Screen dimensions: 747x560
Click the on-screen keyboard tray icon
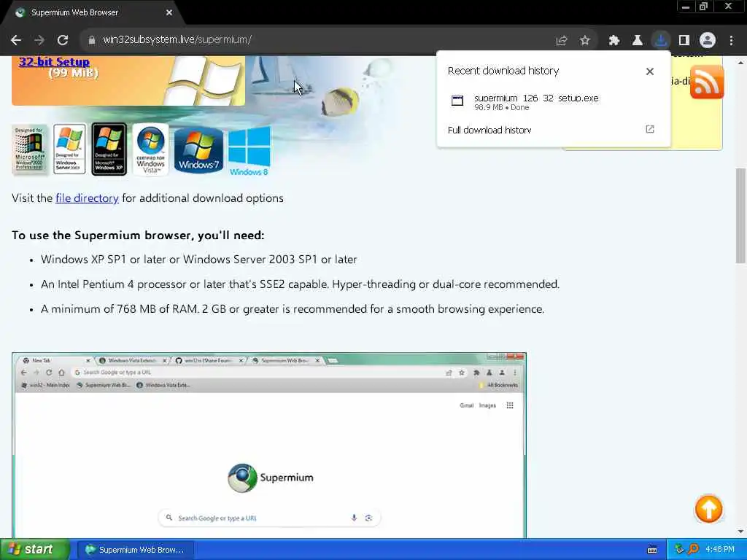652,550
